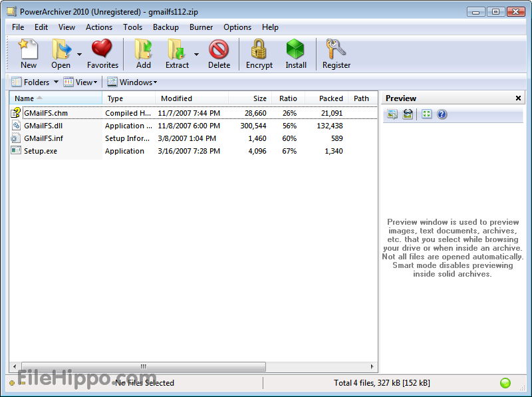Click the Compiled H... type cell
Screen dimensions: 532x397
point(128,113)
